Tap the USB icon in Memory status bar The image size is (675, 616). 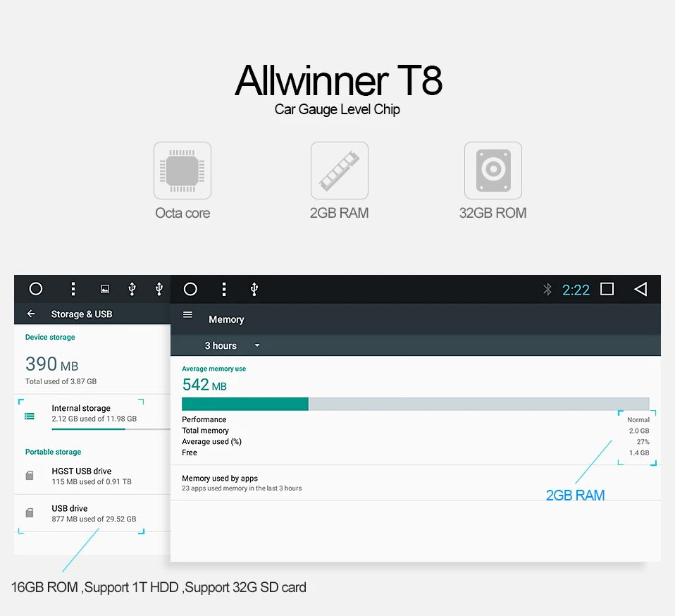click(254, 289)
